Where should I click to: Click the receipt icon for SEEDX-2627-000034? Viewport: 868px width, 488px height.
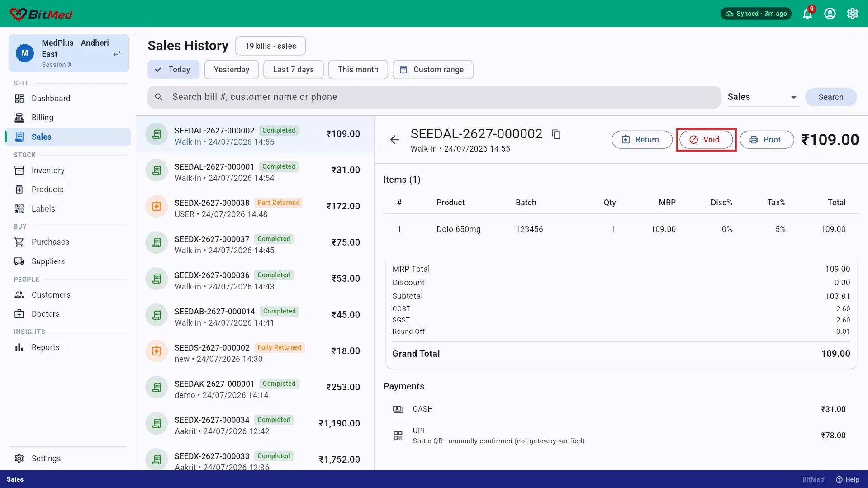[x=157, y=424]
